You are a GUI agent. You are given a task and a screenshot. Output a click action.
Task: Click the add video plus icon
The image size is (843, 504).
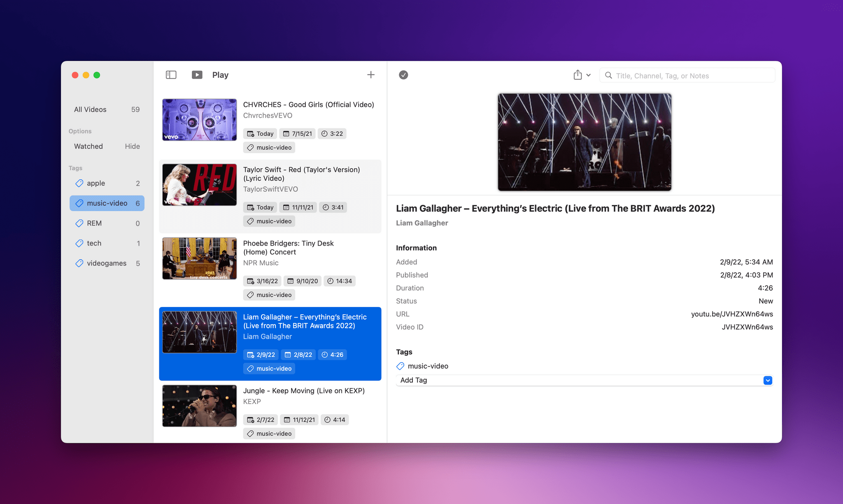point(371,75)
